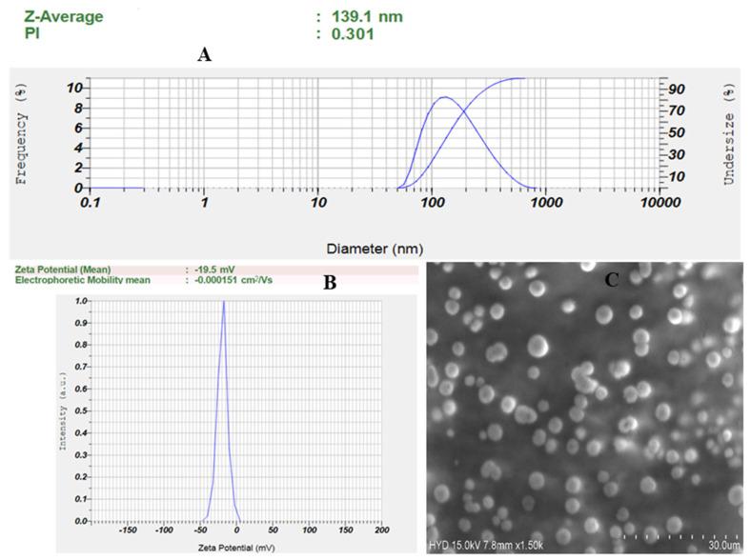Click the Undersize (%) axis title
The image size is (751, 560).
[x=729, y=134]
